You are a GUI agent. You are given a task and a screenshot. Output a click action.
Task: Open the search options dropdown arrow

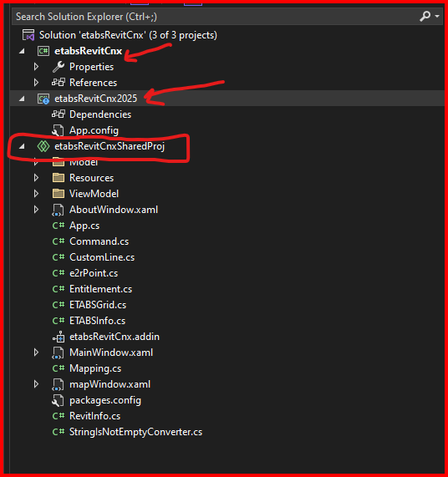click(x=437, y=16)
